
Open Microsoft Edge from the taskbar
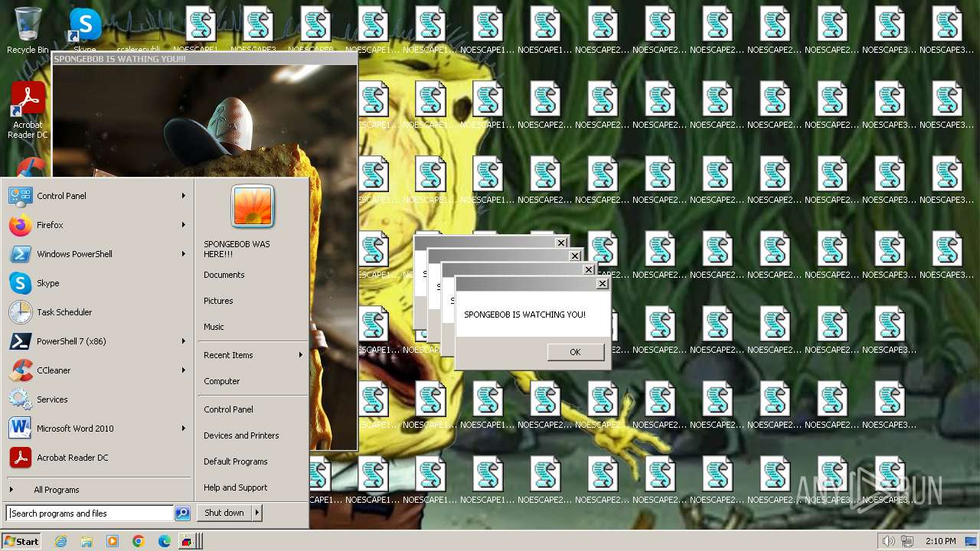click(165, 541)
